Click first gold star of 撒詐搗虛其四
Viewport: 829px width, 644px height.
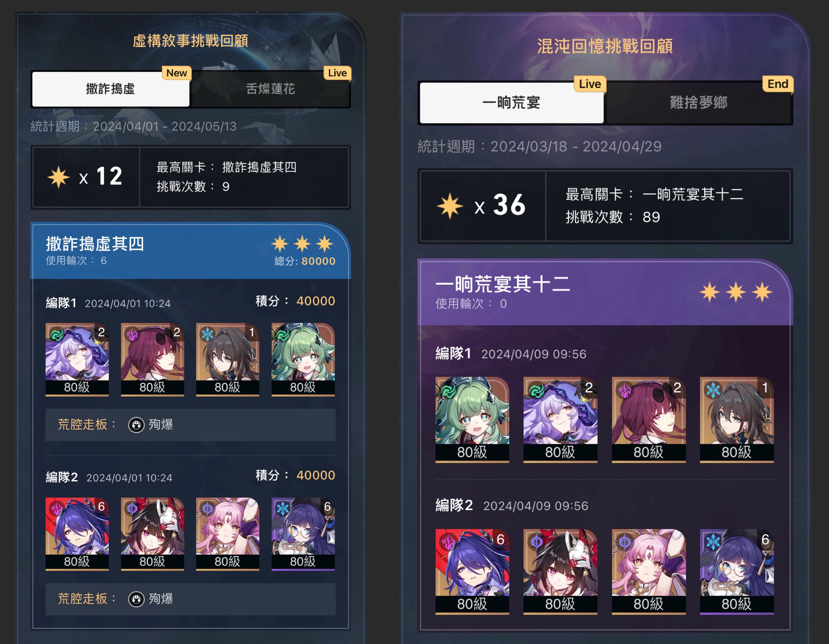(x=280, y=243)
